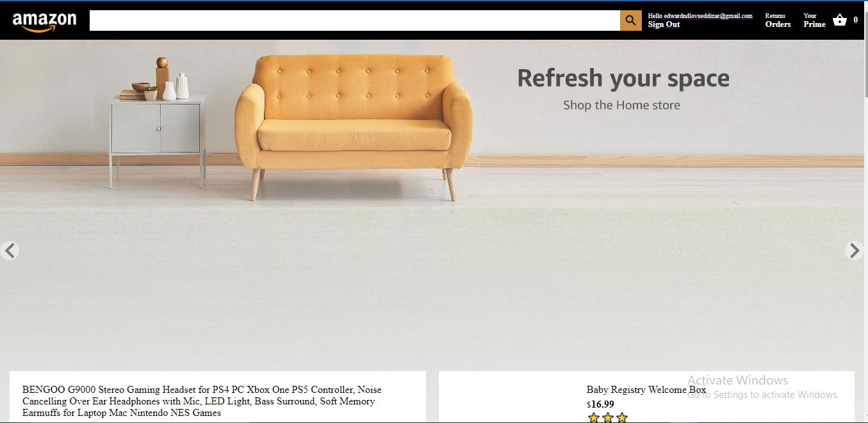Click first star rating under Baby Registry
868x423 pixels.
(x=594, y=417)
